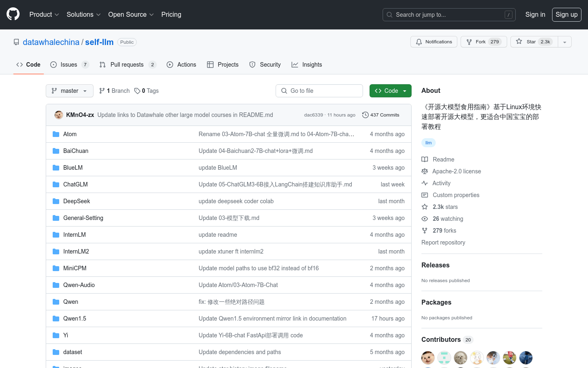The height and width of the screenshot is (368, 588).
Task: Click the BaiChuan folder icon
Action: point(56,151)
